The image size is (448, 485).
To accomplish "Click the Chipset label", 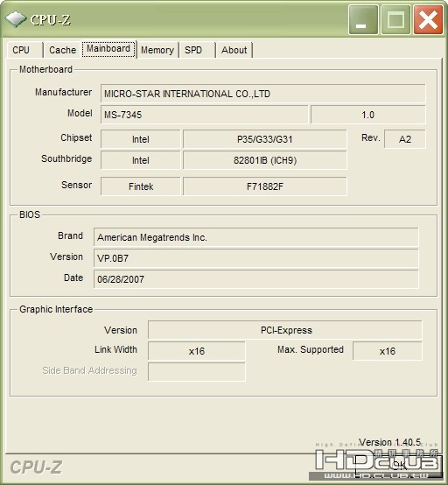I will 76,137.
